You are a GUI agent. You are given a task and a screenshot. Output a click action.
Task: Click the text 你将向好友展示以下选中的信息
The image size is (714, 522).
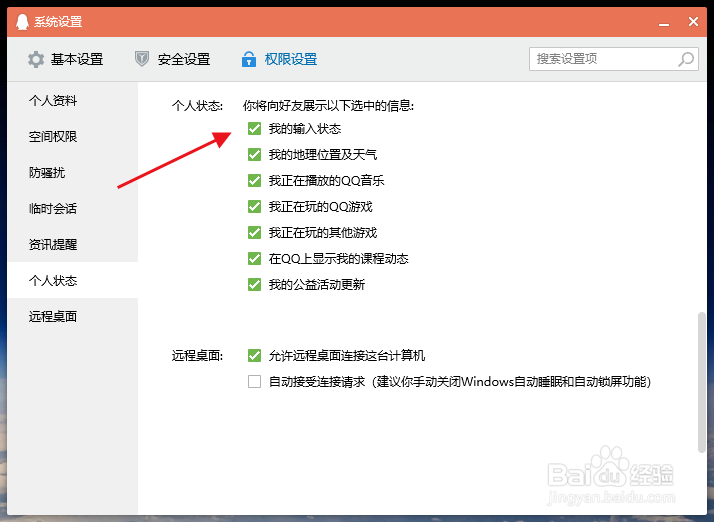[x=328, y=106]
